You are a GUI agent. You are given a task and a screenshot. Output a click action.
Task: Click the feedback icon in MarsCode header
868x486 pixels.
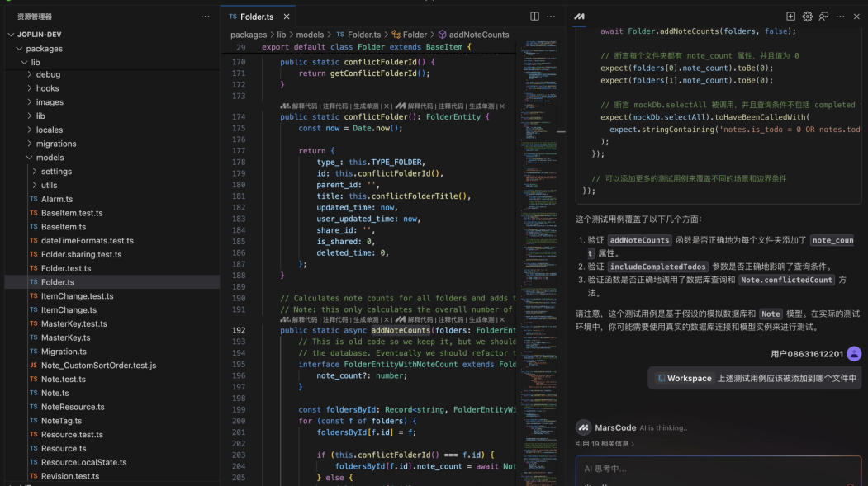pos(823,17)
